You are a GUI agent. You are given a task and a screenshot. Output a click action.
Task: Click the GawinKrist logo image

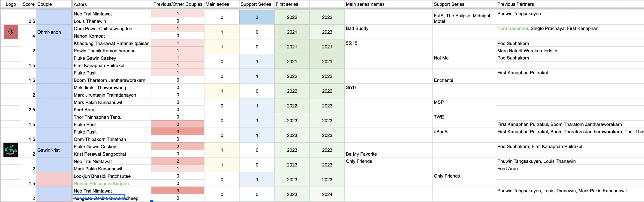11,150
